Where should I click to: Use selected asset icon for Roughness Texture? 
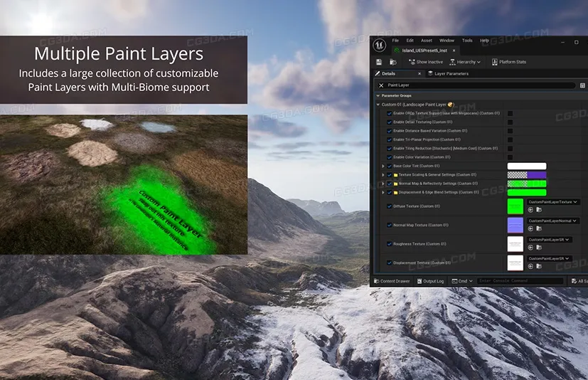pyautogui.click(x=530, y=248)
